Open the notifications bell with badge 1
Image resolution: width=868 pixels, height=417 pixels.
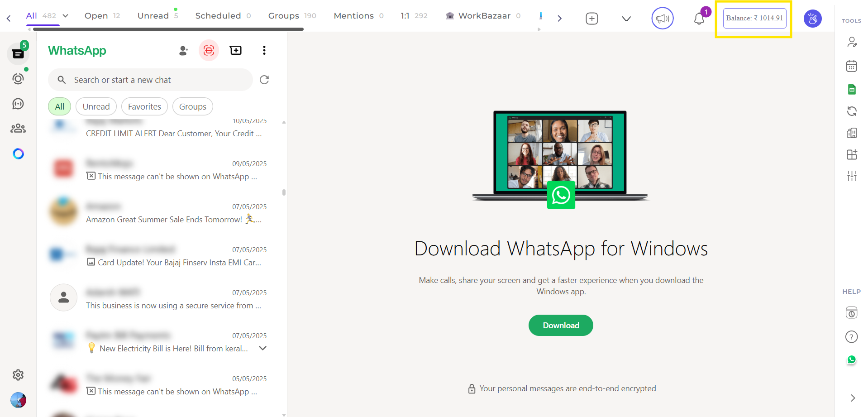click(x=700, y=19)
